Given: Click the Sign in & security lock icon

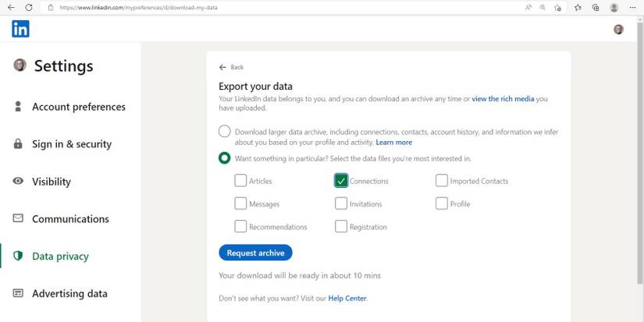Looking at the screenshot, I should click(18, 144).
